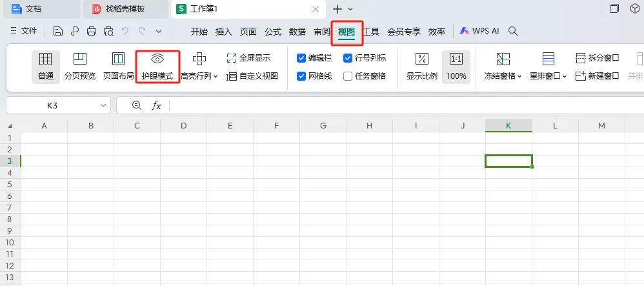
Task: Expand the 冻结窗格 dropdown arrow
Action: coord(519,76)
